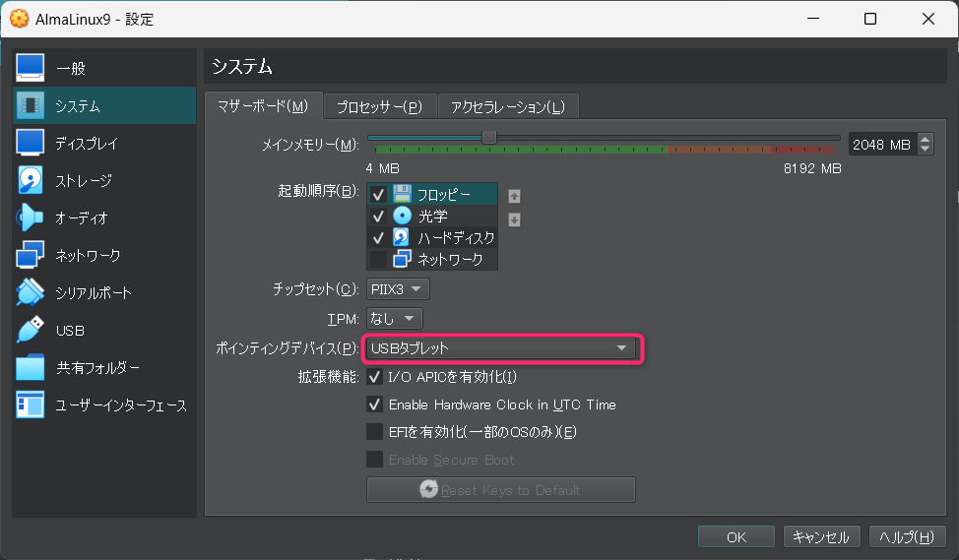Screen dimensions: 959x560
Task: Select the 共有フォルダー folder icon
Action: point(31,367)
